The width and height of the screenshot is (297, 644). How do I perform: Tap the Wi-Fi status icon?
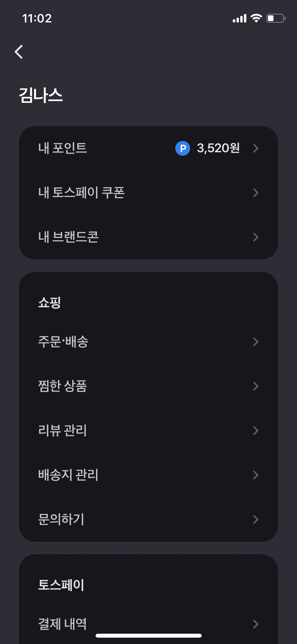click(x=256, y=18)
